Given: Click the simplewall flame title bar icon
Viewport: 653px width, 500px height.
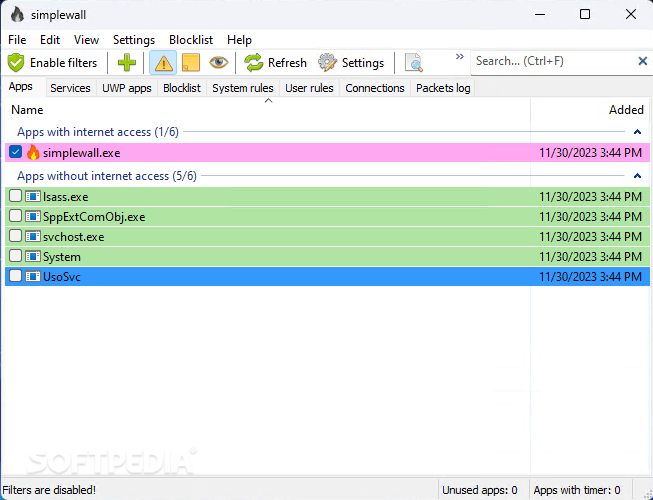Looking at the screenshot, I should (x=17, y=15).
